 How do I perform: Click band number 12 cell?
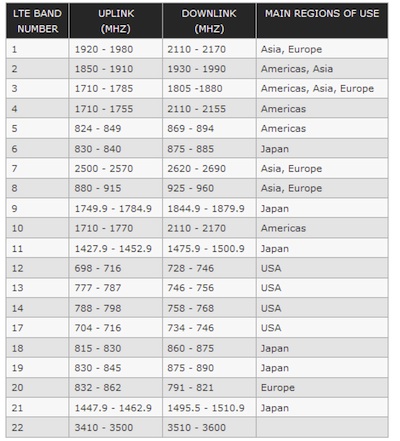37,268
